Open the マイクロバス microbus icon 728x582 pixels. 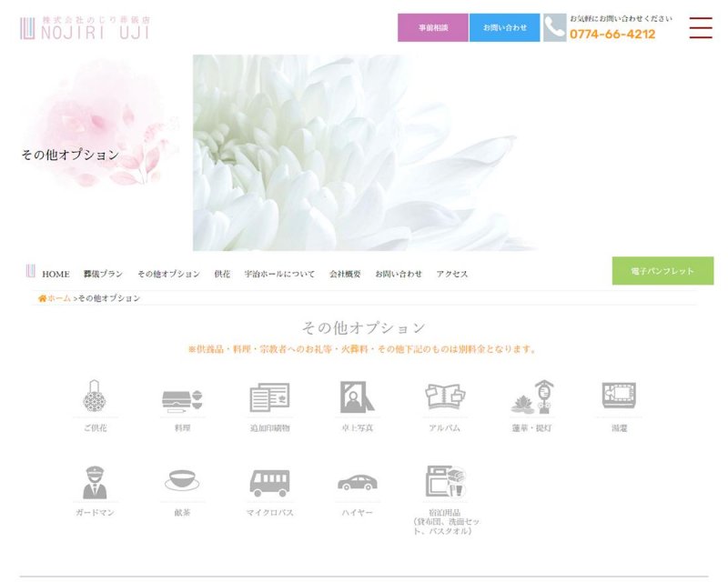click(269, 482)
